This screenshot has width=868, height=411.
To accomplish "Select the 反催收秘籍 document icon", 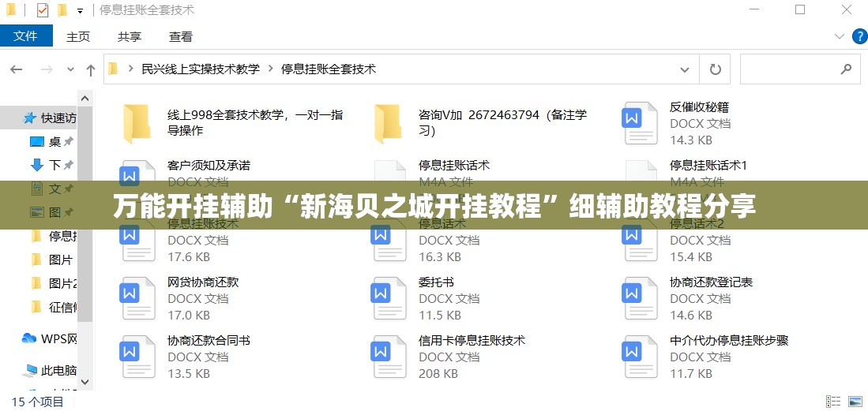I will coord(640,123).
